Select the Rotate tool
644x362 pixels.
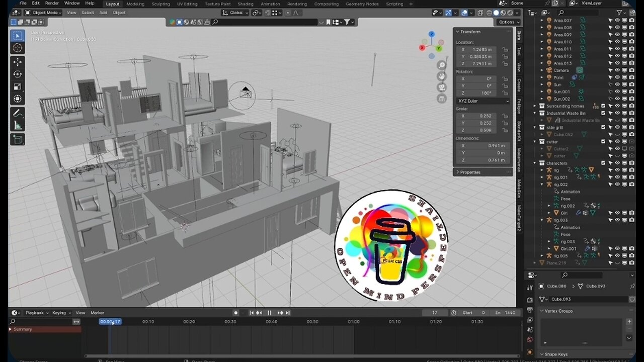[x=18, y=74]
